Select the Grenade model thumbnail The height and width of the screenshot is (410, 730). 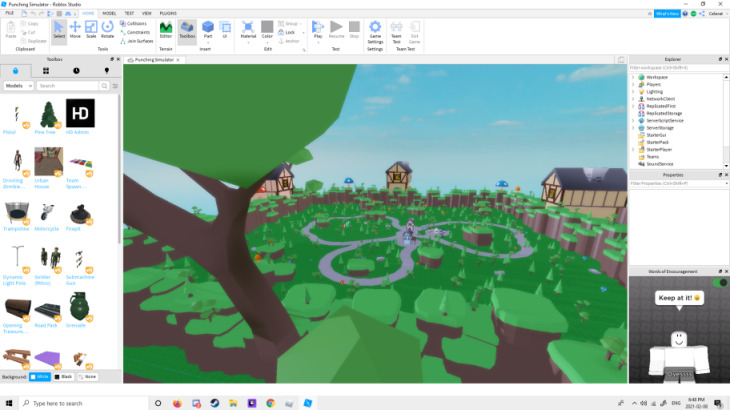[x=80, y=307]
